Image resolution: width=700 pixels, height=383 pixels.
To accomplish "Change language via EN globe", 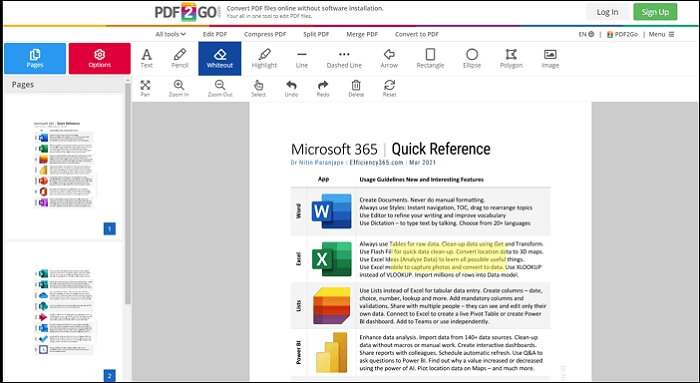I will point(586,34).
